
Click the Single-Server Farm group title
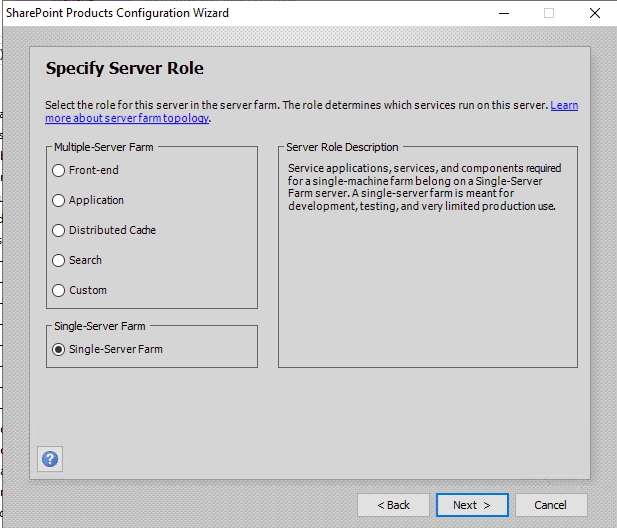pos(100,326)
